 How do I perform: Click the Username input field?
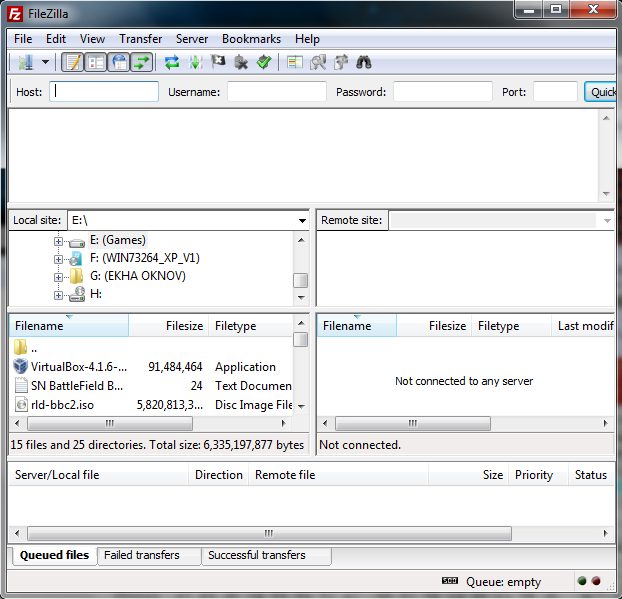pyautogui.click(x=277, y=92)
